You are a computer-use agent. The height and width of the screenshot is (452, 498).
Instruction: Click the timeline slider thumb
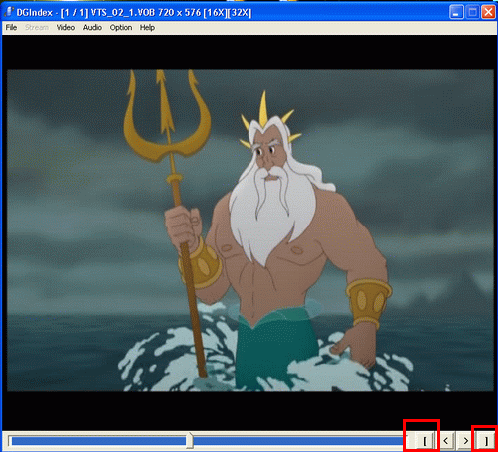pos(190,441)
